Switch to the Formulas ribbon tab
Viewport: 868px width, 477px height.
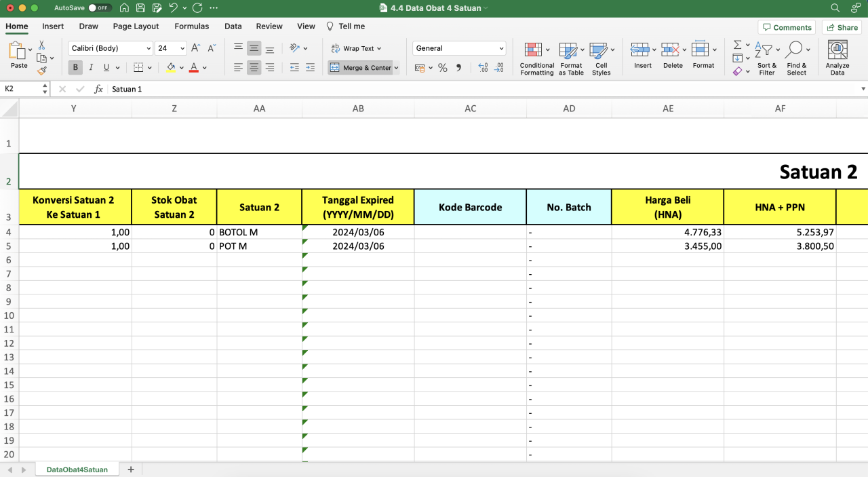point(192,26)
